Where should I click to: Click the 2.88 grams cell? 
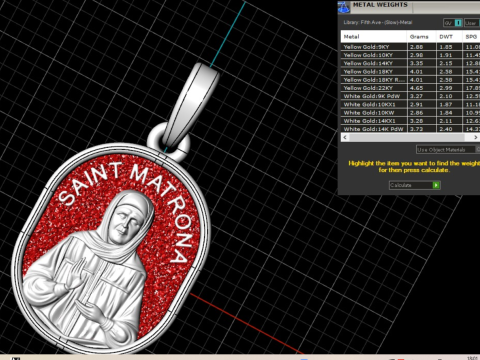pos(422,47)
